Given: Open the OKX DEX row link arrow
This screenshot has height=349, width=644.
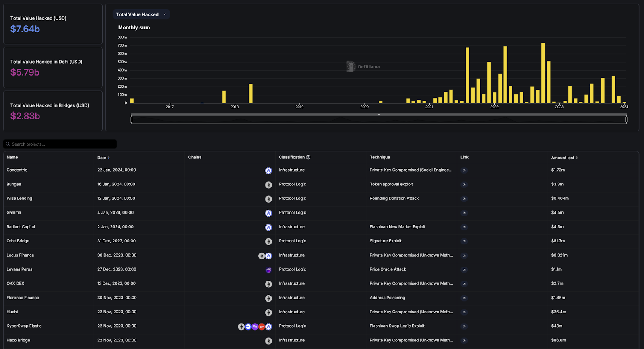Looking at the screenshot, I should 464,284.
